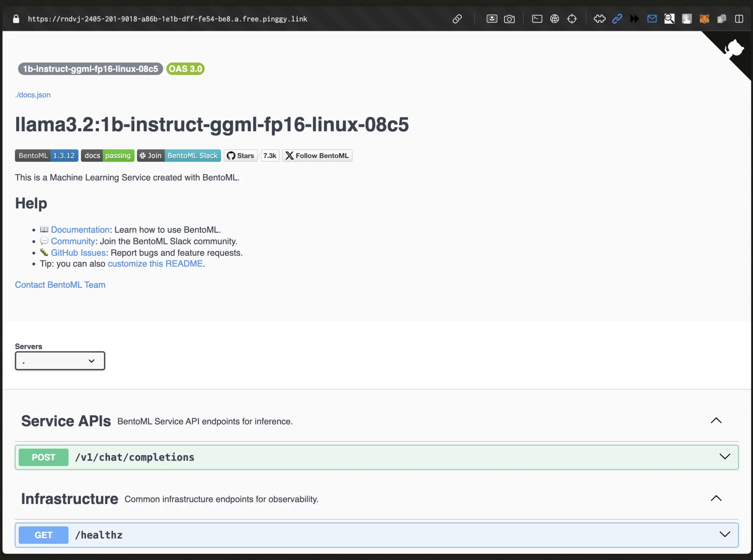
Task: Collapse the Infrastructure section
Action: tap(716, 498)
